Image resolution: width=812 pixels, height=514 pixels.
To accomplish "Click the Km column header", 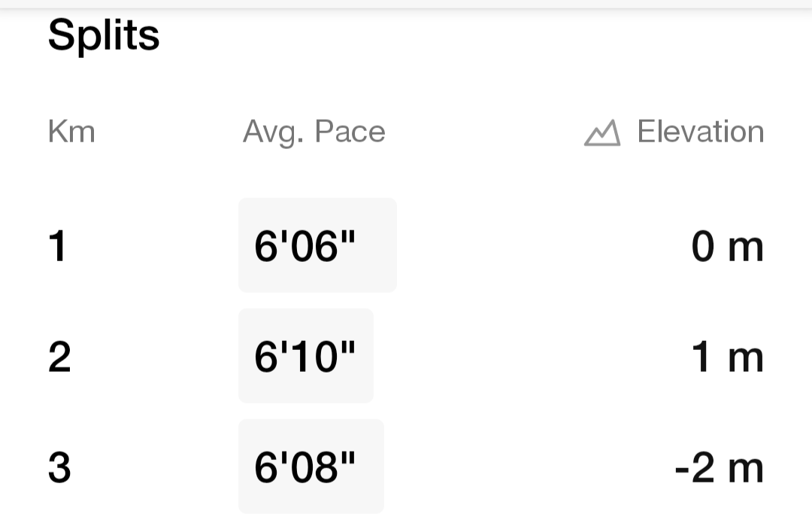I will click(x=71, y=132).
